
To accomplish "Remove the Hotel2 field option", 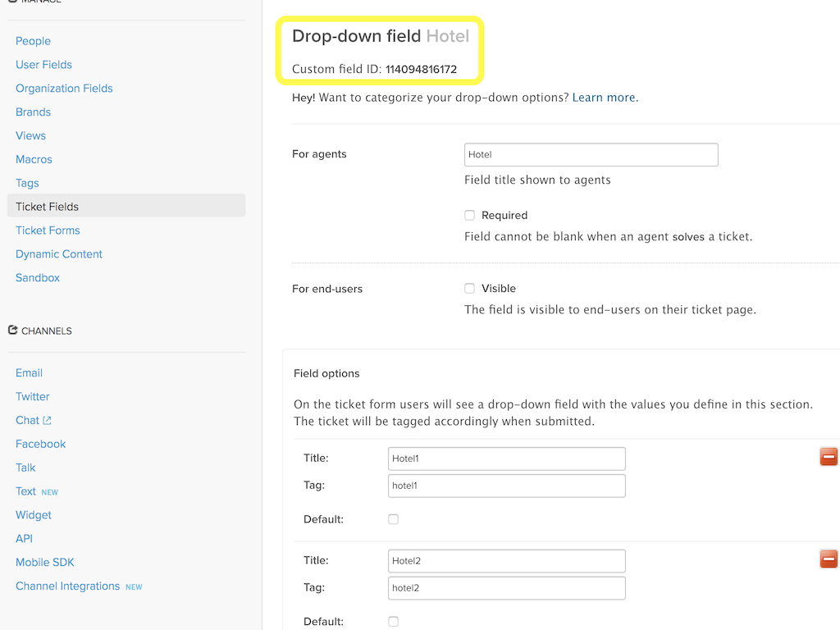I will click(x=829, y=559).
